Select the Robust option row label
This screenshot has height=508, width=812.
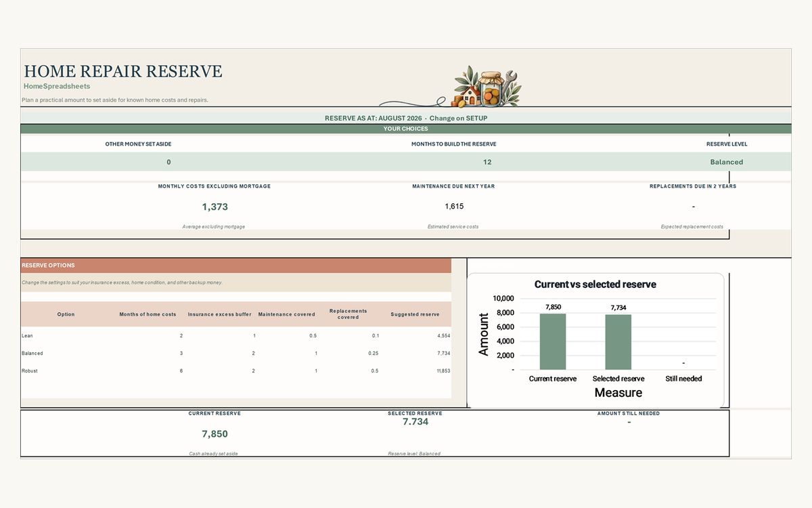point(30,371)
